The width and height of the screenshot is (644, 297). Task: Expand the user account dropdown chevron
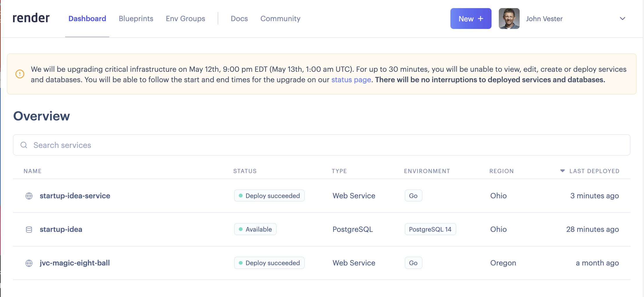(622, 19)
